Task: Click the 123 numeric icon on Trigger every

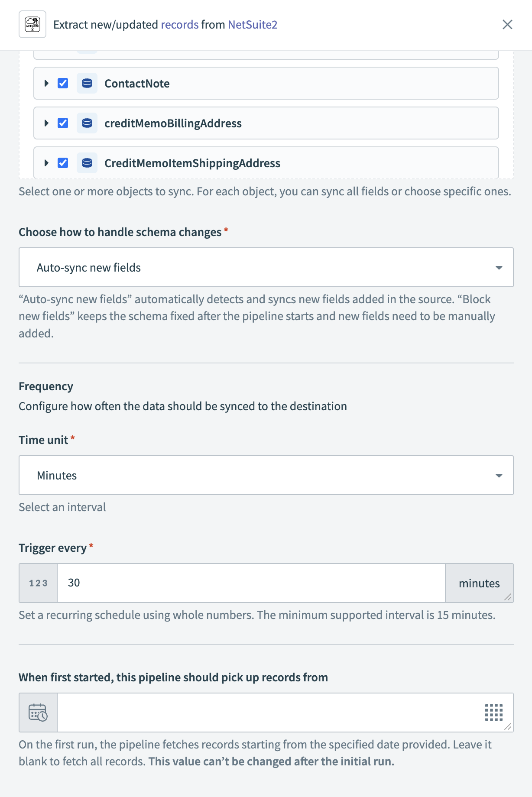Action: click(x=38, y=583)
